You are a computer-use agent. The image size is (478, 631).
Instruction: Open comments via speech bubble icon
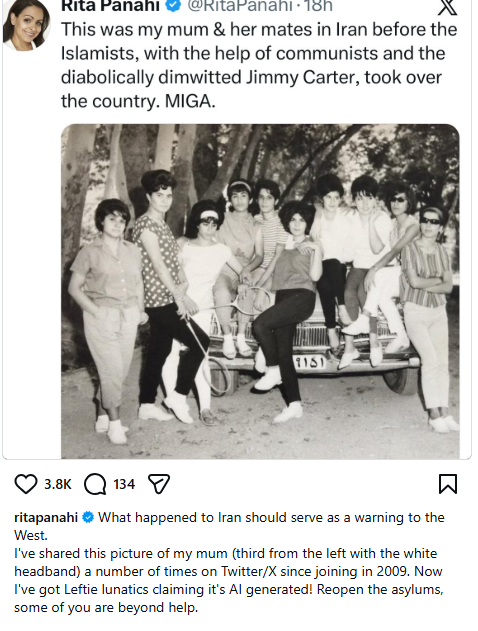click(95, 484)
